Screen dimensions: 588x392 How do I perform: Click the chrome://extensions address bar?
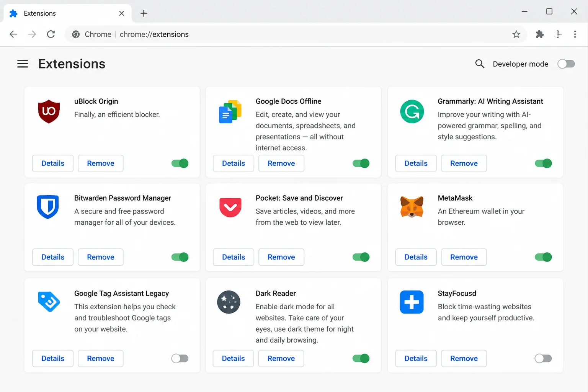coord(296,34)
